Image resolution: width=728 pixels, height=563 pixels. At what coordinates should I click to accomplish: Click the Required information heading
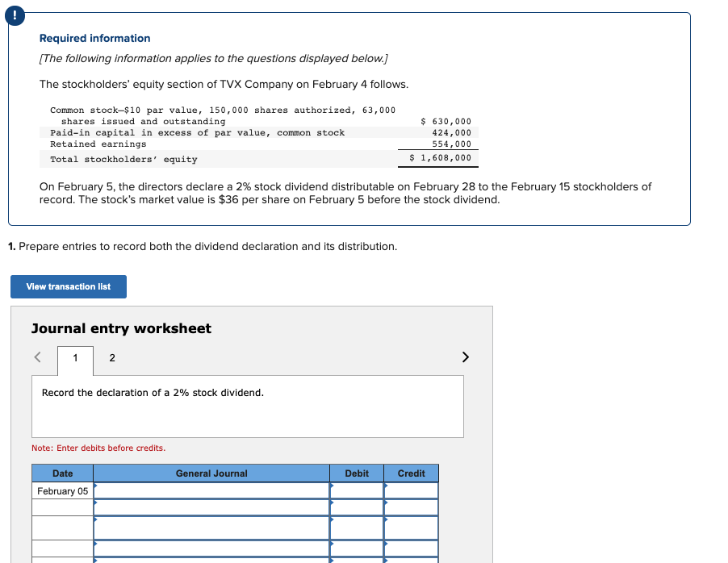point(94,38)
